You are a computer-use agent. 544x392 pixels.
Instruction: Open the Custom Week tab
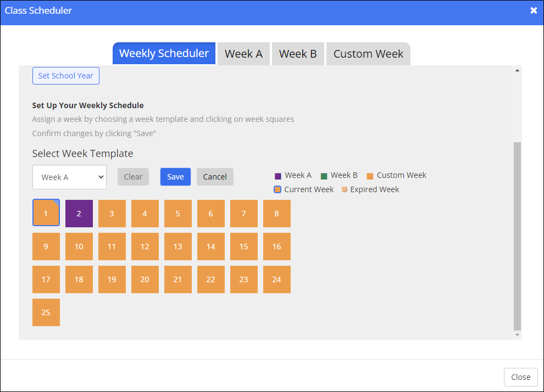point(368,53)
